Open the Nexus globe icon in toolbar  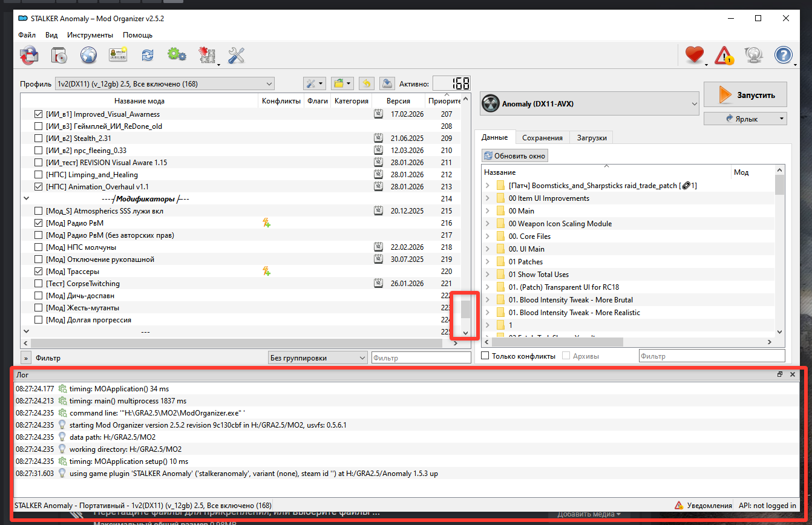tap(89, 56)
